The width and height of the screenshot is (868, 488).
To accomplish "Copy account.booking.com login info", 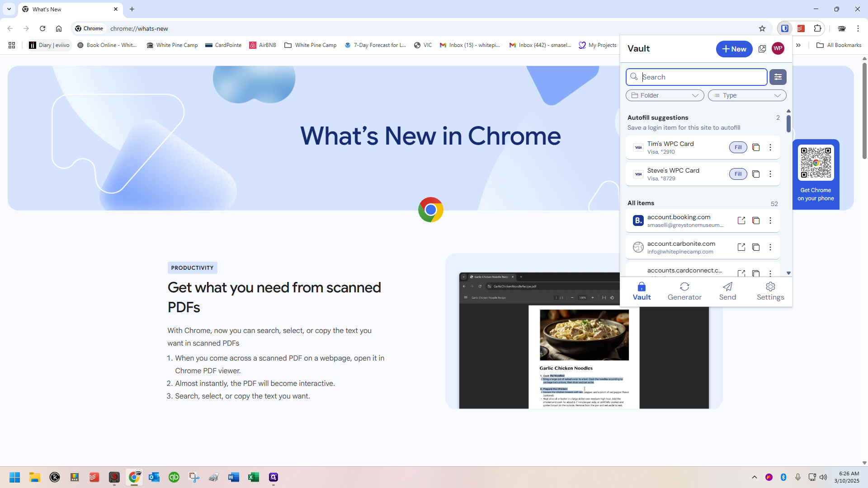I will [756, 221].
